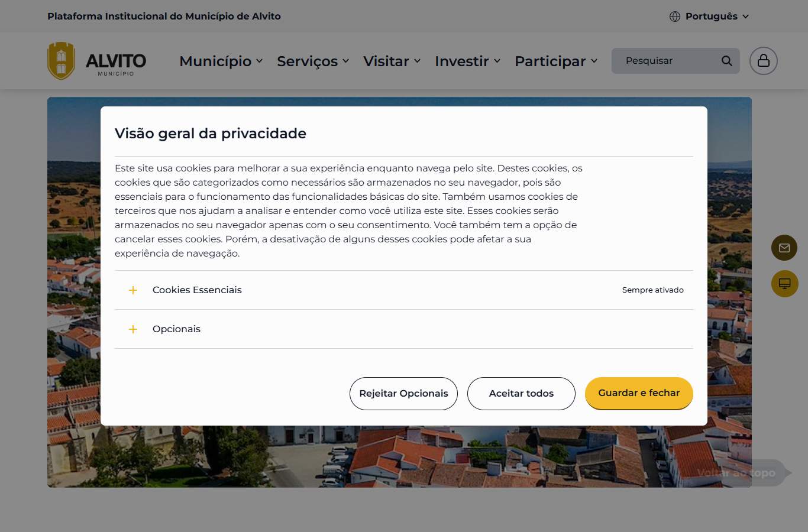Expand the Opcionais cookies section
The image size is (808, 532).
pyautogui.click(x=404, y=329)
